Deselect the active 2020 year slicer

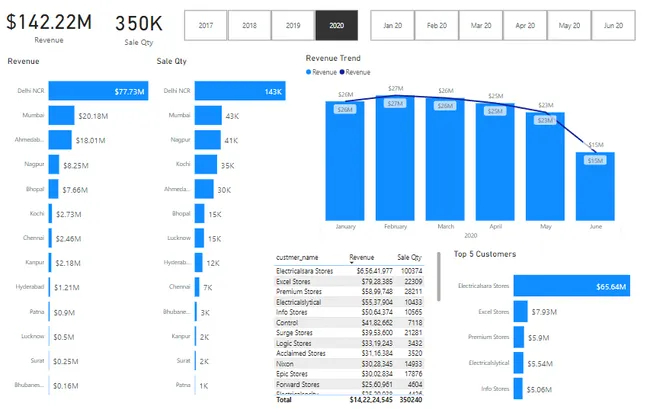click(x=335, y=25)
